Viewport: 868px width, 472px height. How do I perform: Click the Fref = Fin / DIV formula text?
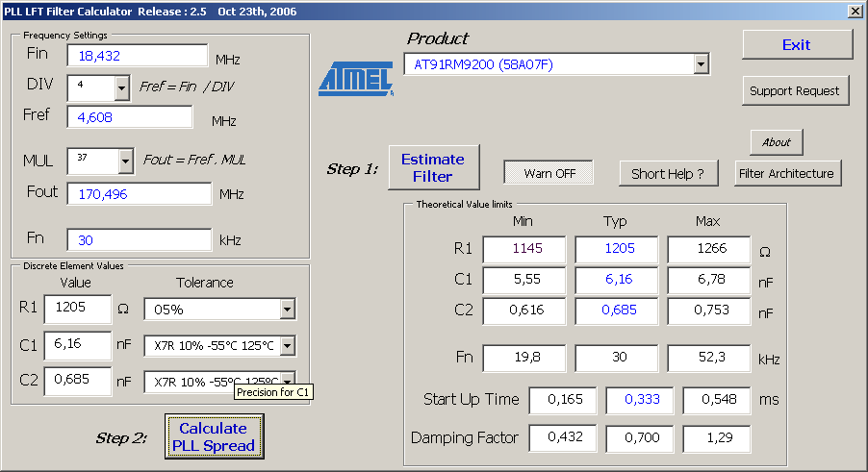[x=187, y=87]
